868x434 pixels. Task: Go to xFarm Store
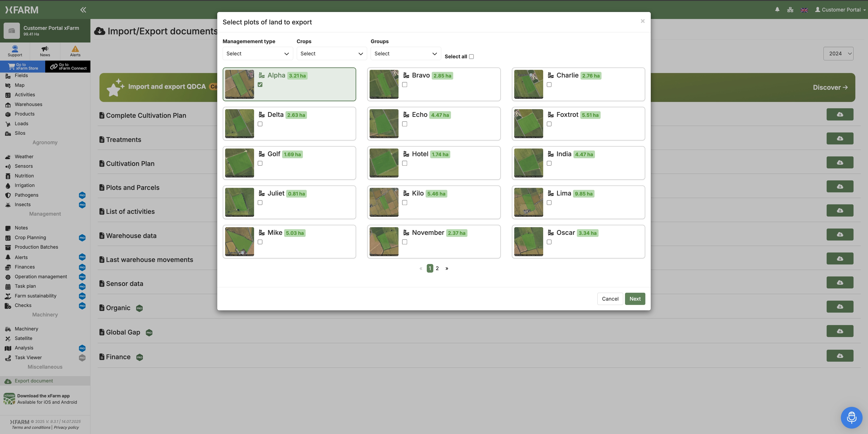(23, 66)
